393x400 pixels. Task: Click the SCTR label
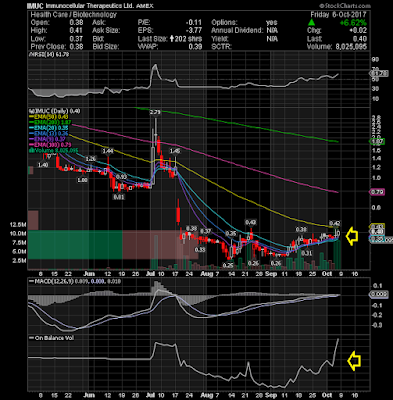[221, 47]
